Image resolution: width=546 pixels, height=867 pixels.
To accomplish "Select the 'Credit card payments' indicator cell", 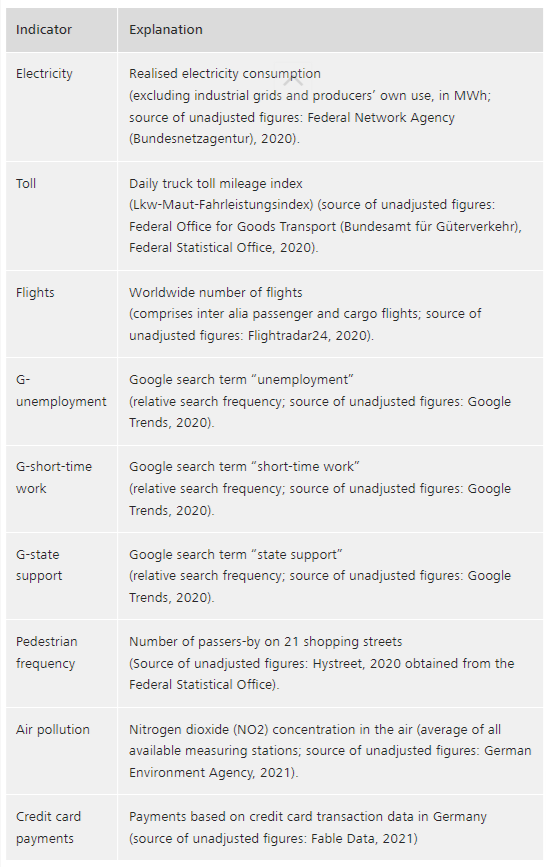I will (x=61, y=827).
